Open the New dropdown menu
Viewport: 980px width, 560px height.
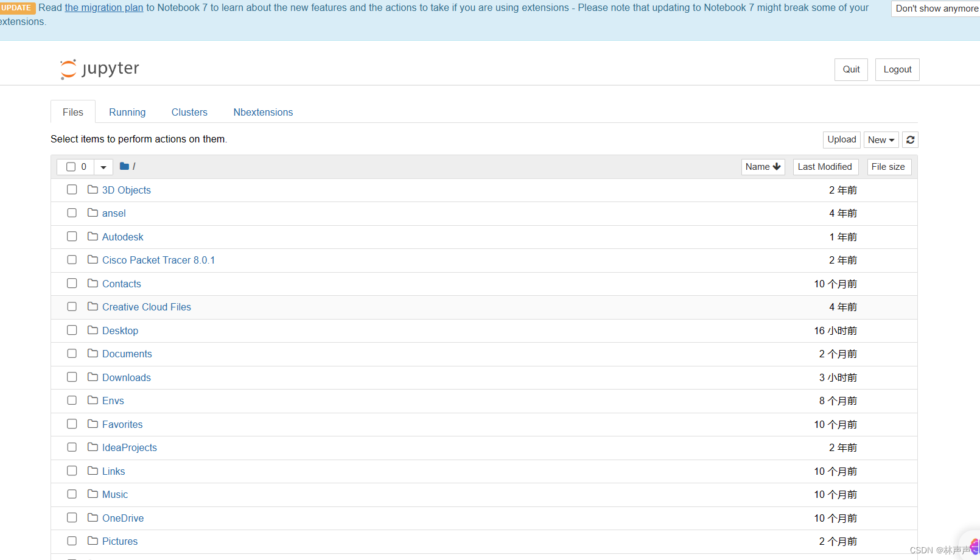coord(881,140)
